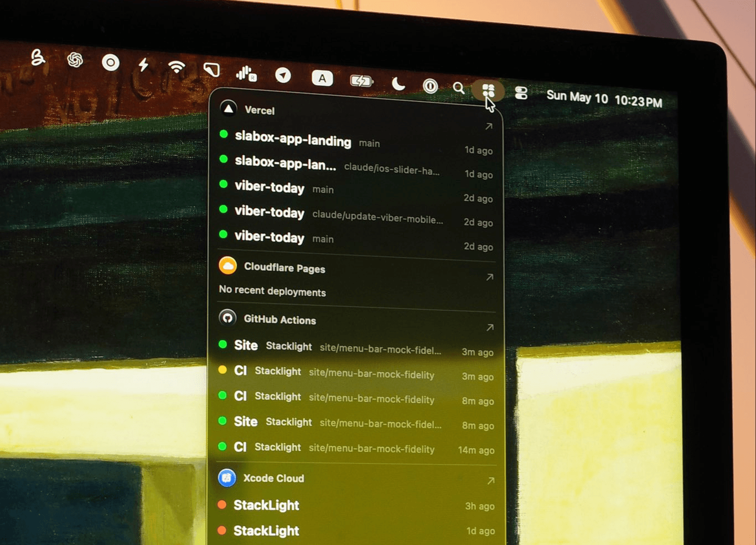Open the "A" input source menu
756x545 pixels.
[x=322, y=78]
